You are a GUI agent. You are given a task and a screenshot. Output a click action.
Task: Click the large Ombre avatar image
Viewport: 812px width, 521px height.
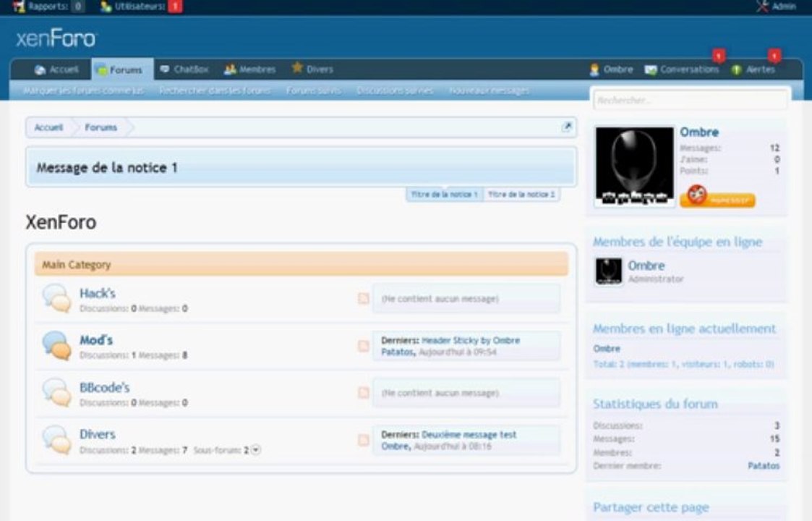(634, 166)
